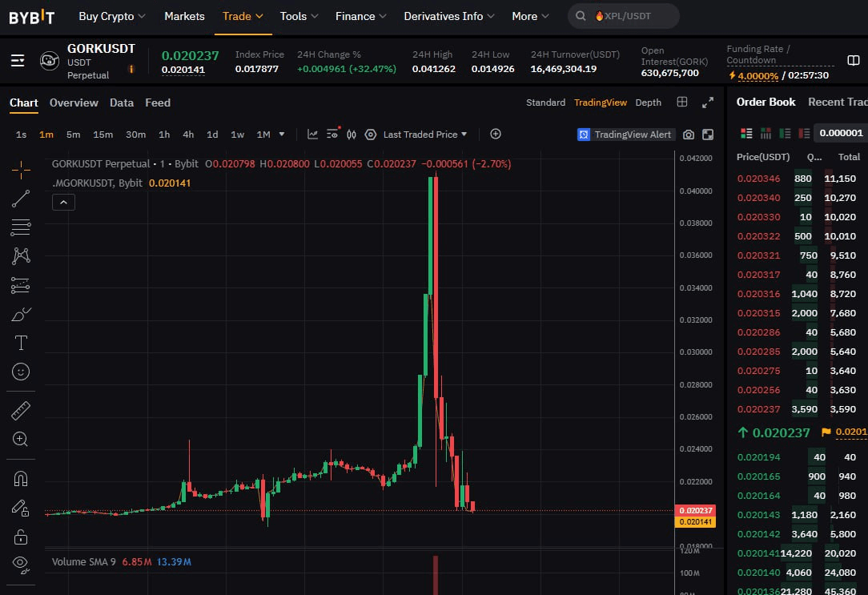Open the chart settings gear icon

(x=370, y=135)
